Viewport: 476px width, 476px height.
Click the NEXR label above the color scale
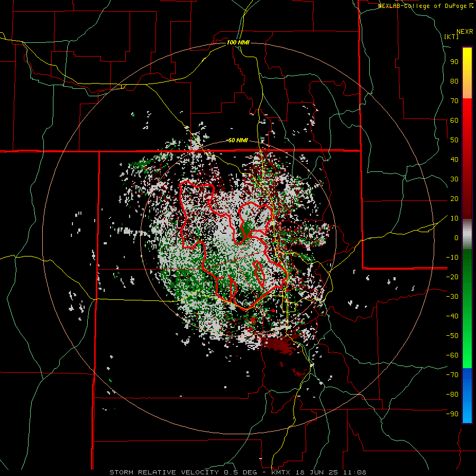[x=465, y=32]
